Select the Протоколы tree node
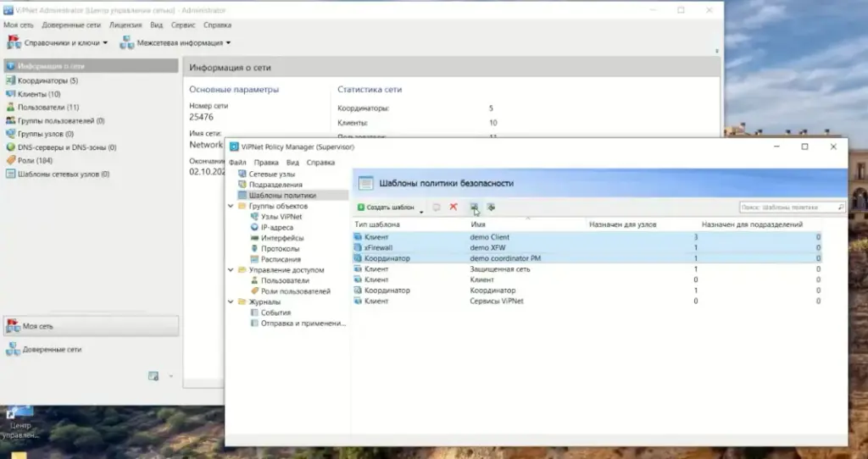Image resolution: width=868 pixels, height=459 pixels. click(280, 249)
